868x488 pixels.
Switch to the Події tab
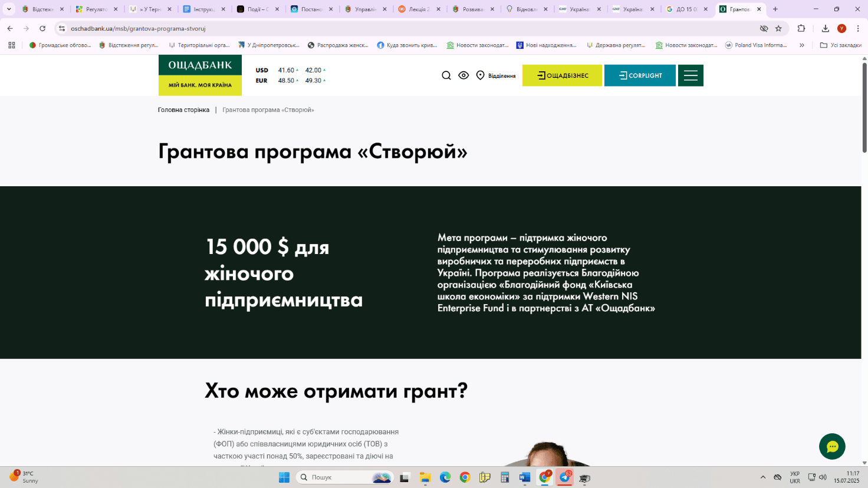[x=257, y=9]
